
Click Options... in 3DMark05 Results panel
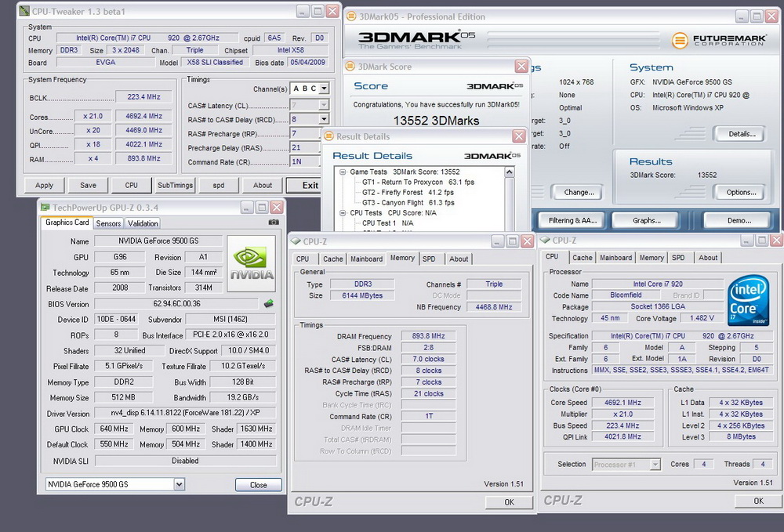tap(741, 192)
